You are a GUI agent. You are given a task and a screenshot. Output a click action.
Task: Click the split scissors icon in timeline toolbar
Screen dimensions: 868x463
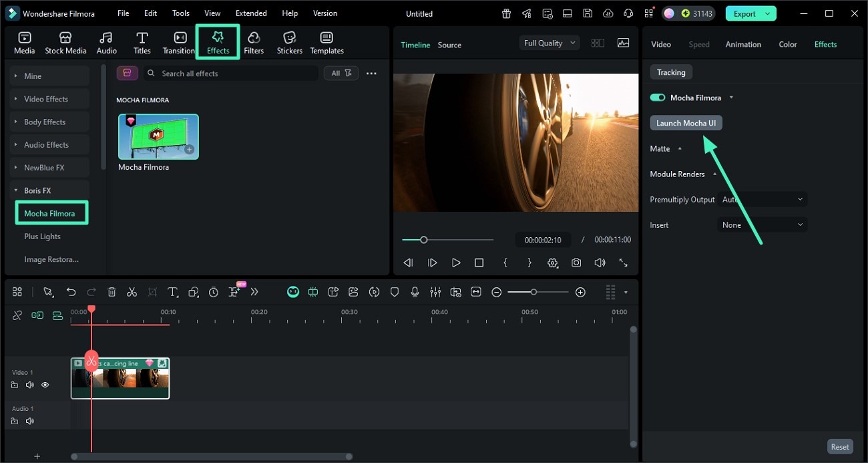[x=132, y=292]
